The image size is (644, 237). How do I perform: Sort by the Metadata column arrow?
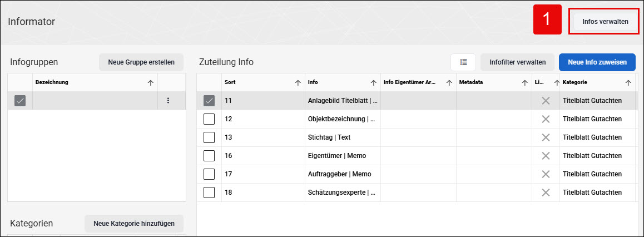pos(525,82)
